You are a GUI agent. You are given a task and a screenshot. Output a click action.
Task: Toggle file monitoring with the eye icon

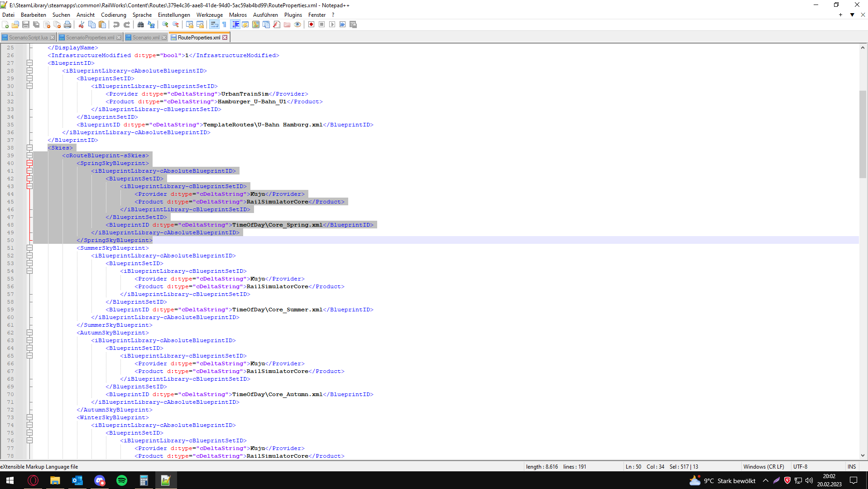(x=297, y=24)
